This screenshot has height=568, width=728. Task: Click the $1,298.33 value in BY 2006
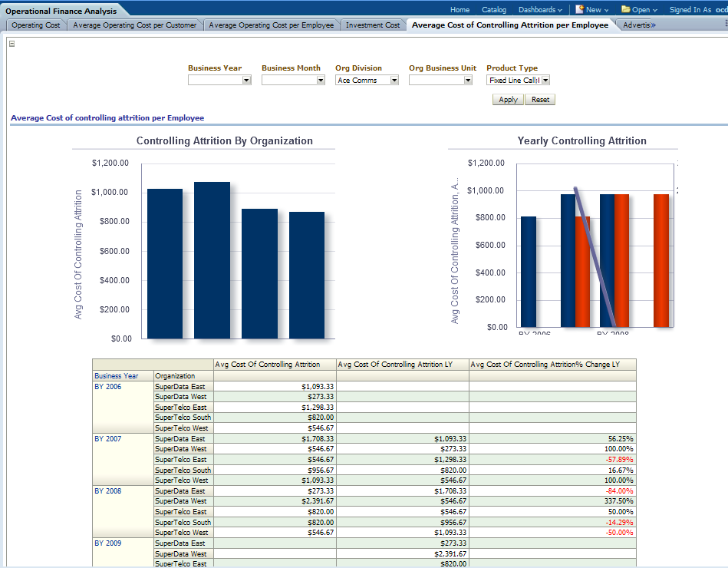pos(318,408)
